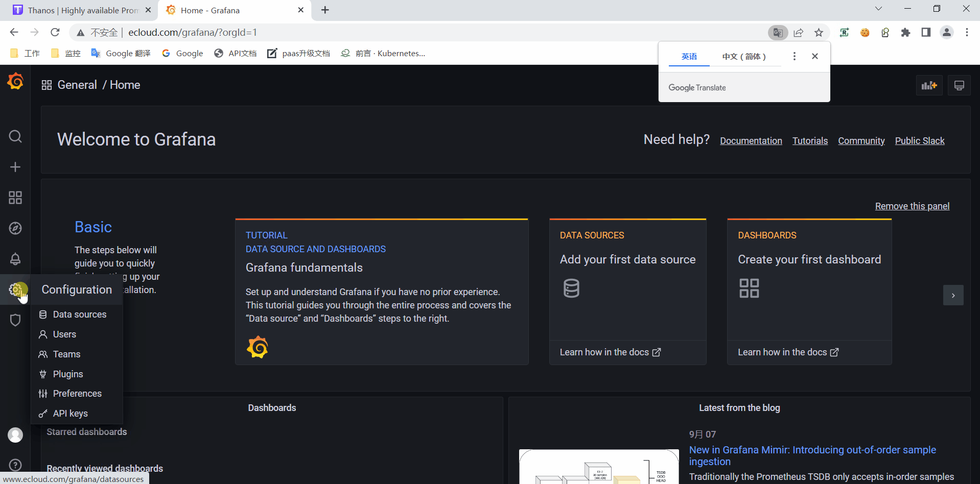This screenshot has height=484, width=980.
Task: Open the API文档 bookmark
Action: (236, 53)
